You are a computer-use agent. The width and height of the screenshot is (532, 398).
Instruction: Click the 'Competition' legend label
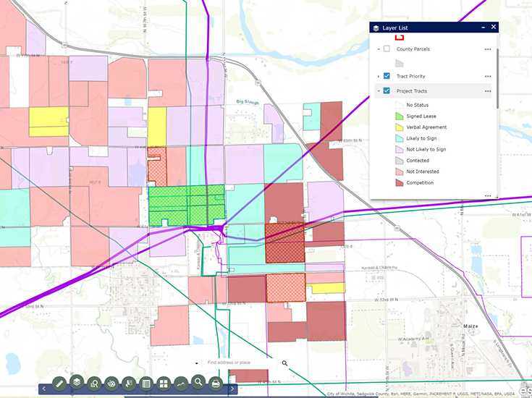coord(420,183)
